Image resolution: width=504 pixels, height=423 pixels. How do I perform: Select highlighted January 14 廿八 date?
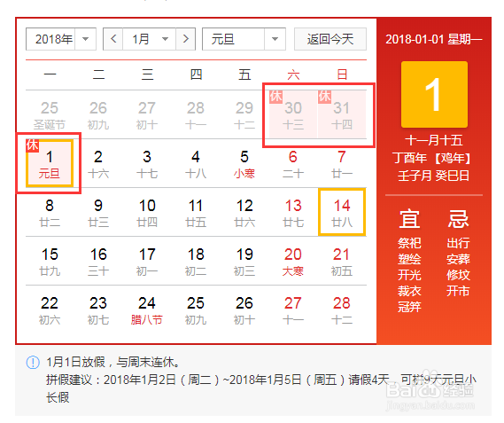342,212
